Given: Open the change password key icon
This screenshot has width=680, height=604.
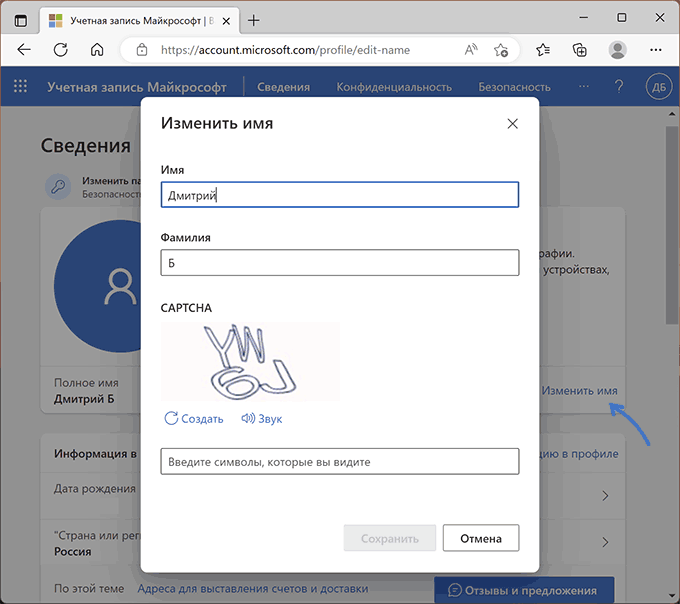Looking at the screenshot, I should 58,187.
